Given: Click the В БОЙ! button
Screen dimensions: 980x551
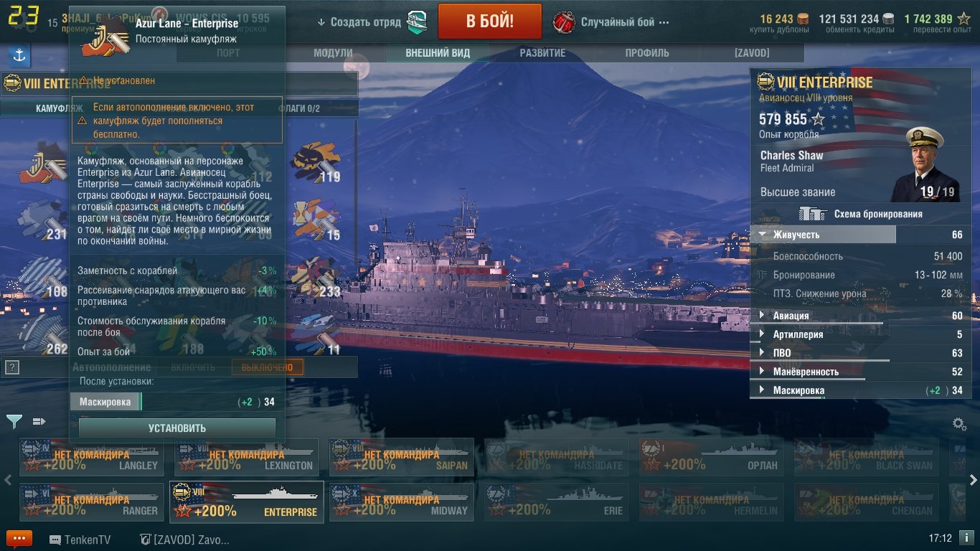Looking at the screenshot, I should click(x=490, y=21).
